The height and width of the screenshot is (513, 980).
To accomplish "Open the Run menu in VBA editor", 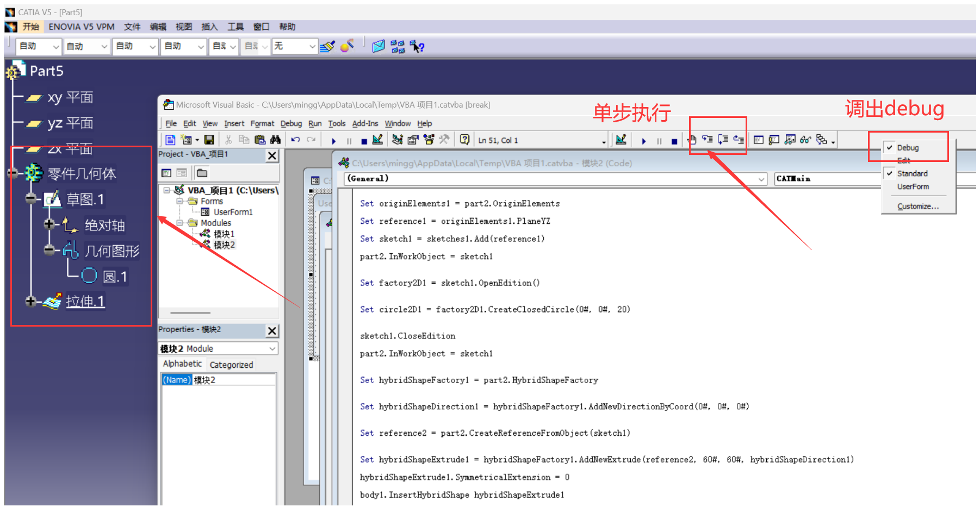I will pos(315,123).
